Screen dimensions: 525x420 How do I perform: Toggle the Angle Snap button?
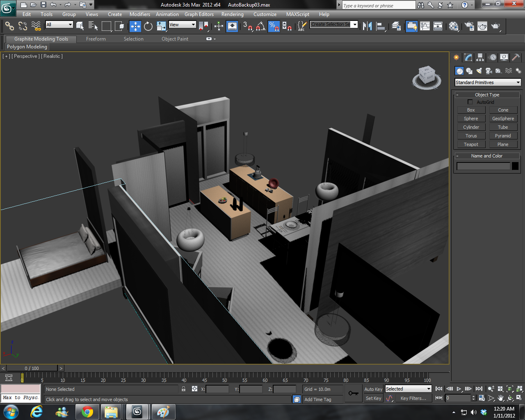(x=259, y=26)
